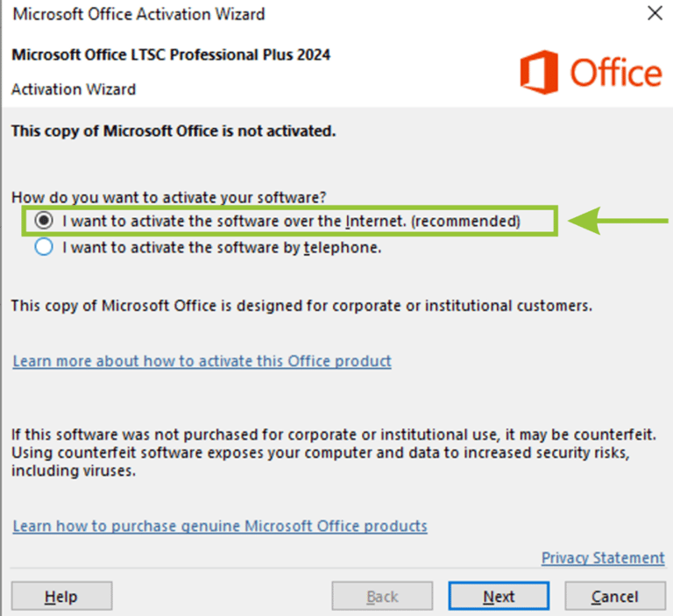Select the activate over the Internet radio button
The width and height of the screenshot is (673, 616).
tap(44, 221)
